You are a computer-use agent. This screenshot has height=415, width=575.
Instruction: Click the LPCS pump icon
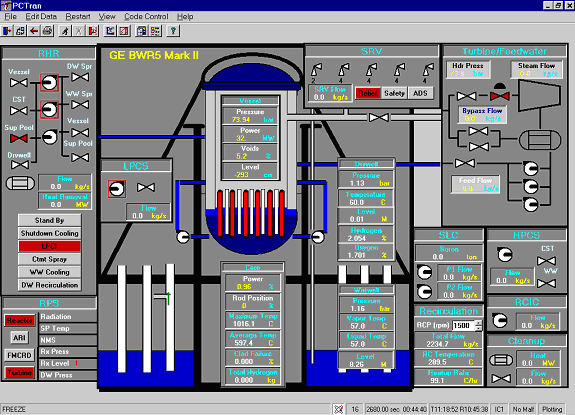tap(117, 189)
